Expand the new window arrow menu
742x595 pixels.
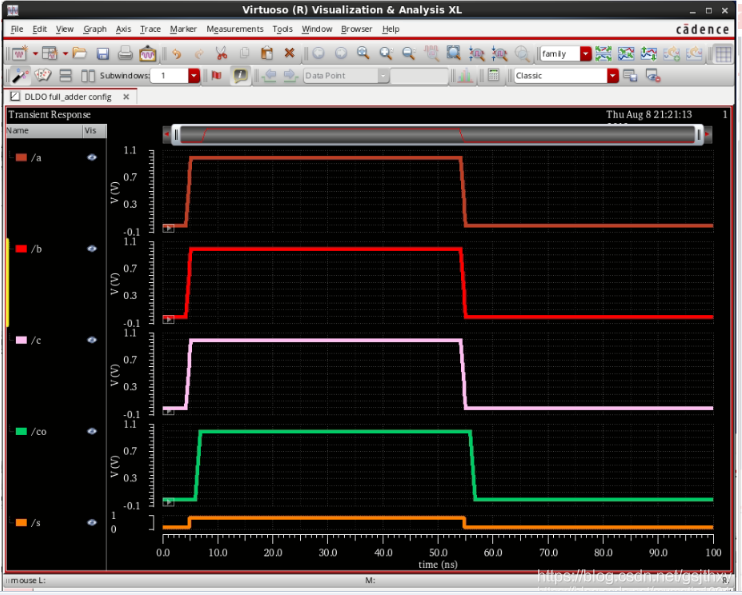(35, 53)
